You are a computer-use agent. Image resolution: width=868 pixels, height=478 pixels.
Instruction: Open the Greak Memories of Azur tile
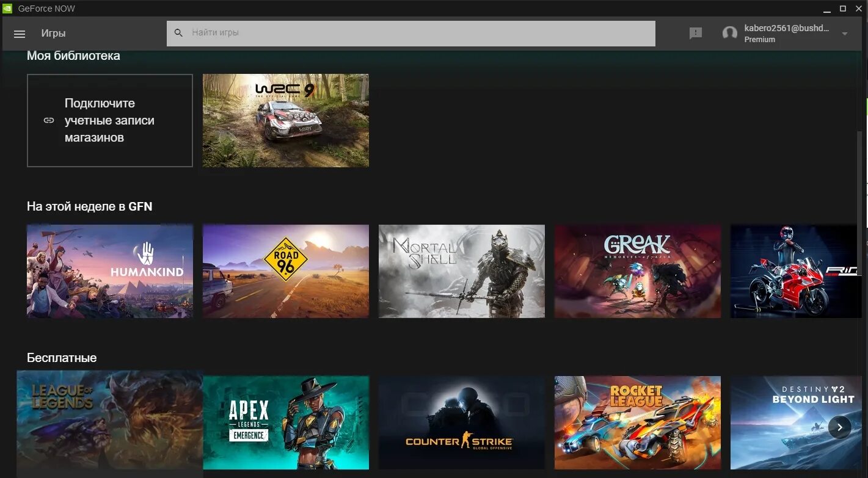coord(638,271)
